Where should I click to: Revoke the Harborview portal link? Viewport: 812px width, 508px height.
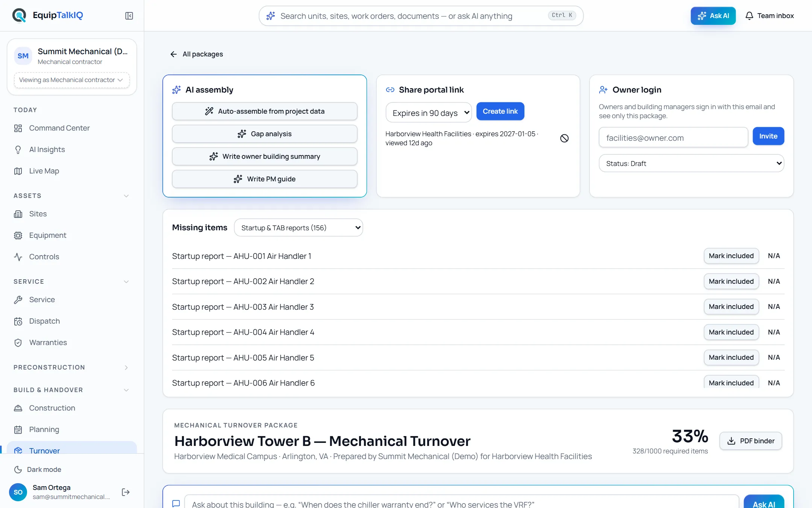click(564, 138)
